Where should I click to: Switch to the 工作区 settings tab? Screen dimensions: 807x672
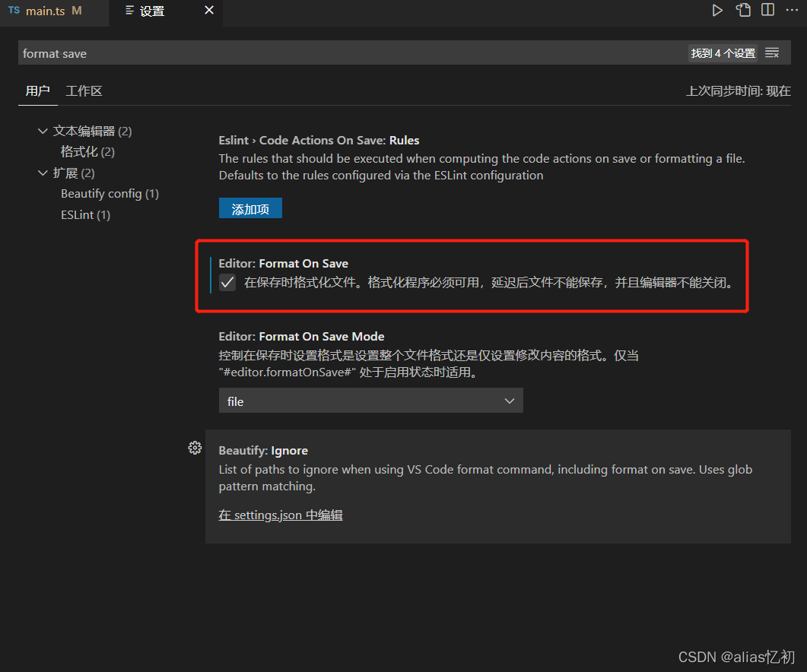click(84, 90)
